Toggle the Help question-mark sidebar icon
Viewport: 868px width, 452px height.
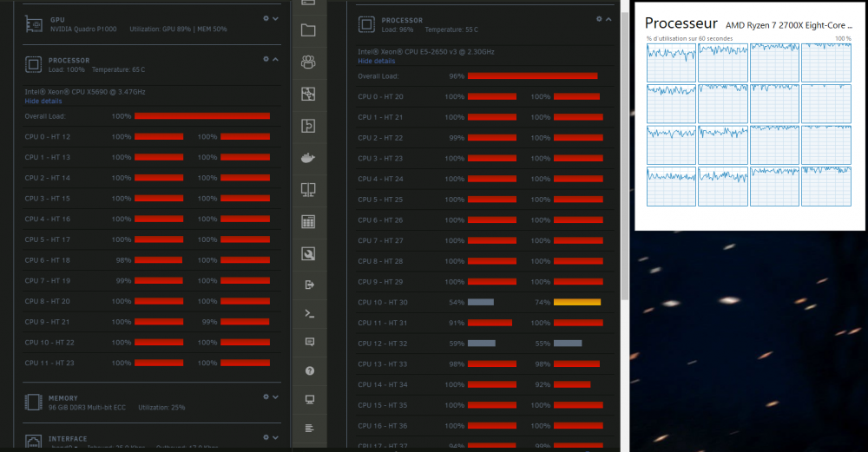click(310, 370)
